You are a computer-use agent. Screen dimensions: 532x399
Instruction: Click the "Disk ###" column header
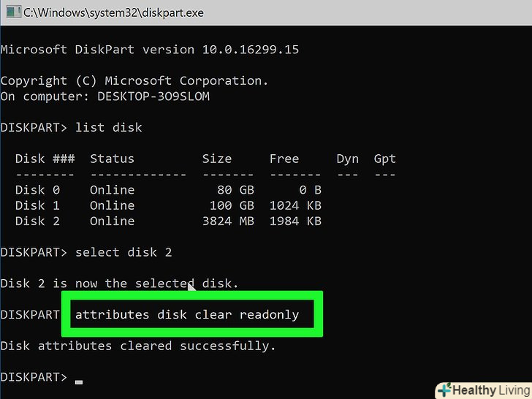click(x=44, y=159)
